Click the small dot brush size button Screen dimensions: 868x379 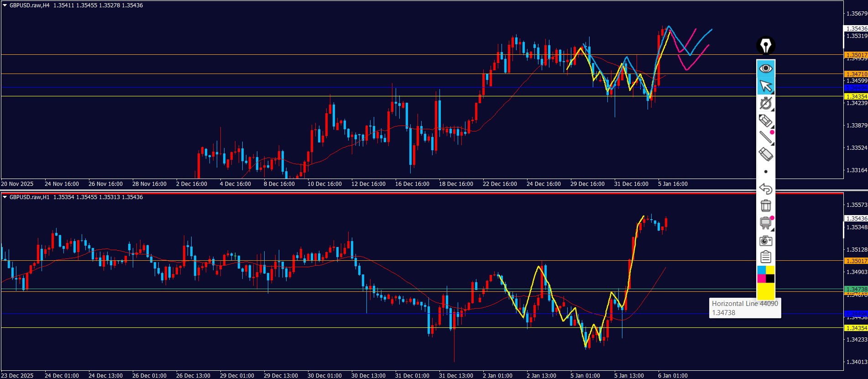pos(766,172)
